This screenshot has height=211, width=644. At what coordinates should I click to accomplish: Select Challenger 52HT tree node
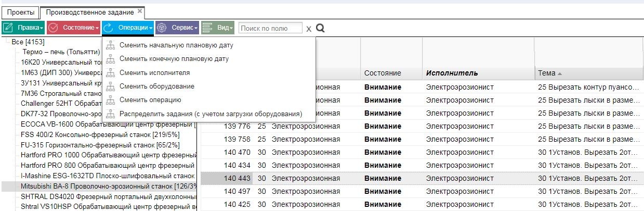(x=61, y=103)
